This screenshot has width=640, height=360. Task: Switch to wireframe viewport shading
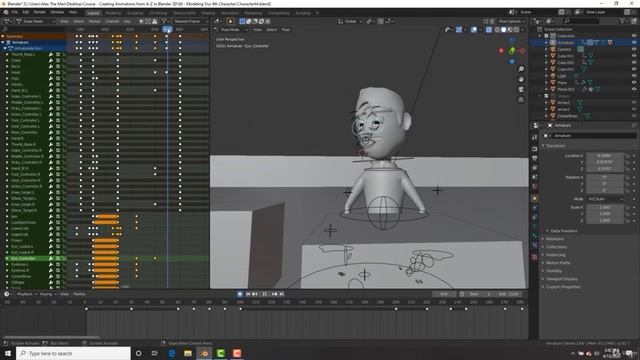(497, 30)
